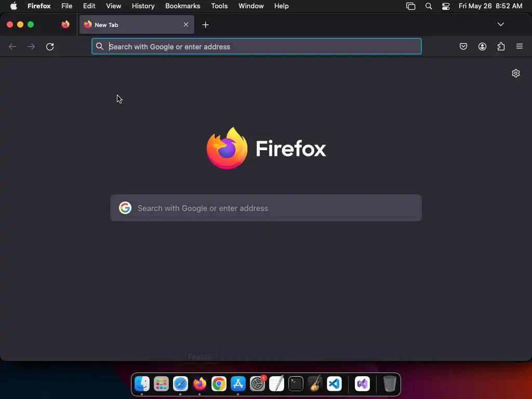Click the page's Google search box
The image size is (532, 399).
click(266, 208)
